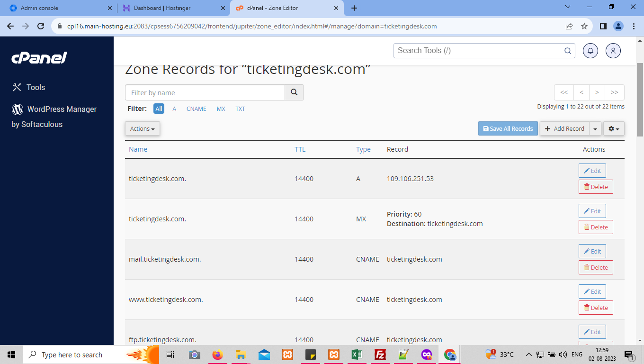Reload the page using browser refresh icon
This screenshot has height=364, width=644.
(41, 26)
